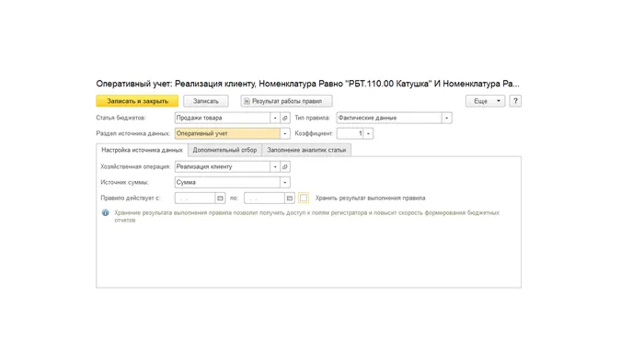Click the 'Коэффициент' value field
644x364 pixels.
pos(350,133)
